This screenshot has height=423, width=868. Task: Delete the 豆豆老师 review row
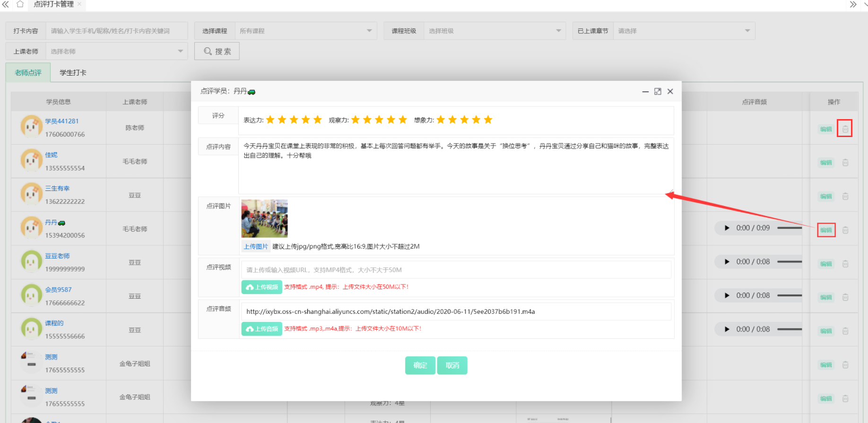click(845, 264)
